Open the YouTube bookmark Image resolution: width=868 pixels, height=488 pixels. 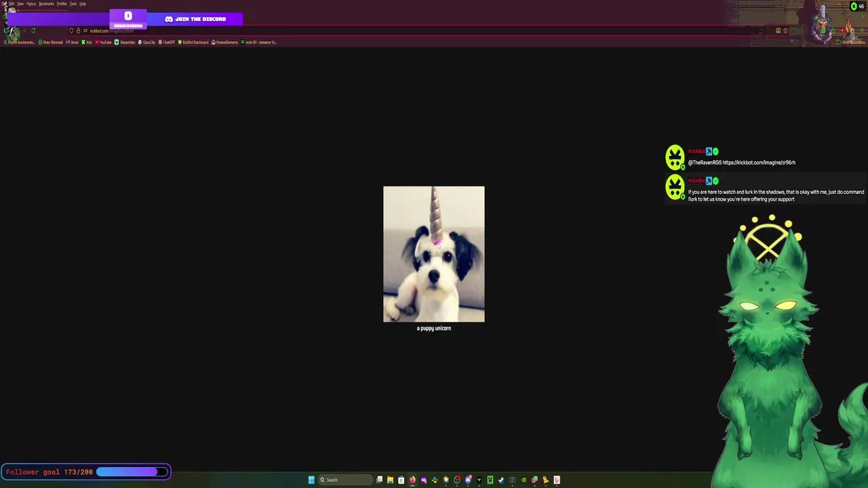[x=104, y=42]
